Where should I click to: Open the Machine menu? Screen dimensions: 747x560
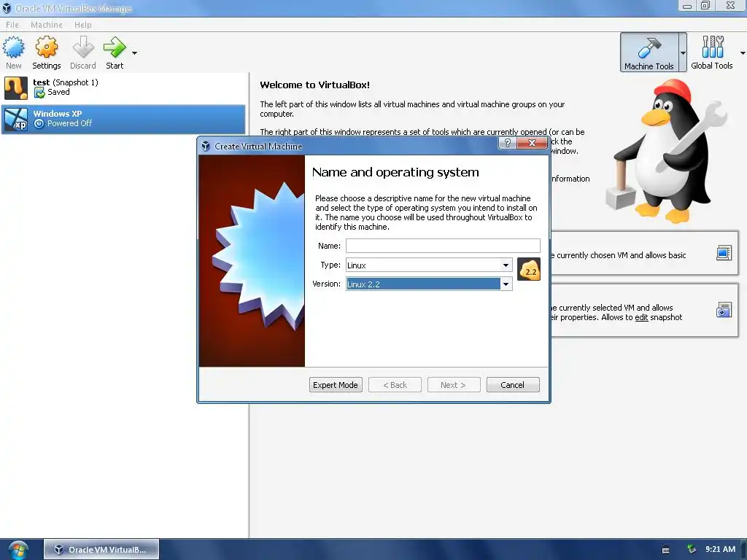click(47, 25)
